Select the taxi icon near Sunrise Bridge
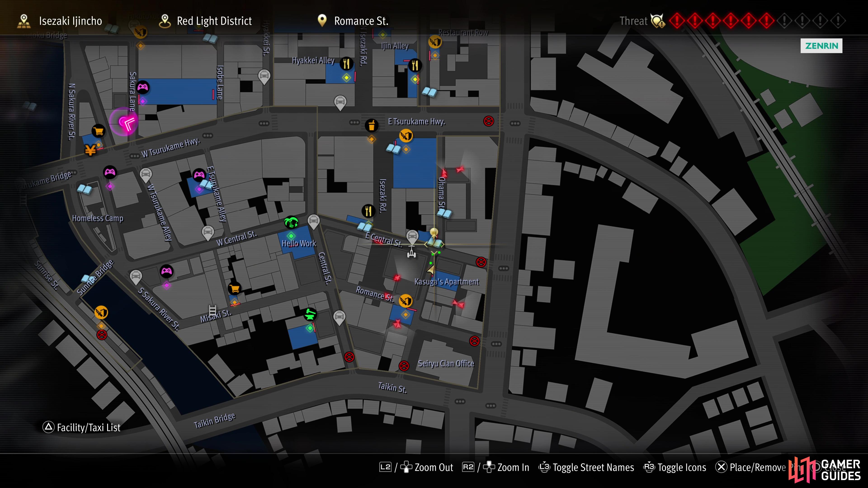This screenshot has width=868, height=488. pyautogui.click(x=136, y=277)
